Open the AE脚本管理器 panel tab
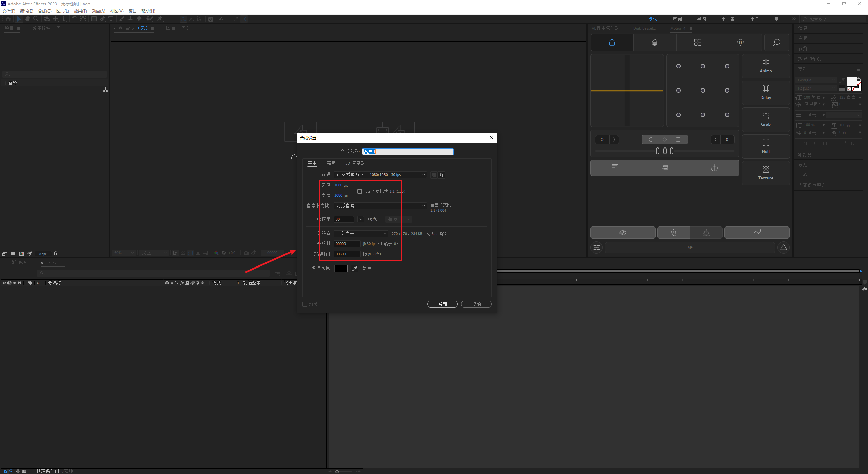 point(605,28)
